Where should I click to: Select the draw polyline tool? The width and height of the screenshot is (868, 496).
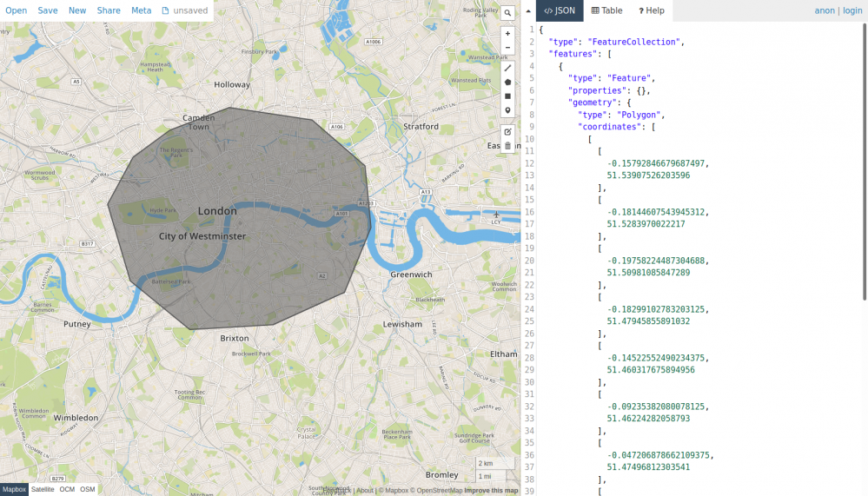507,68
